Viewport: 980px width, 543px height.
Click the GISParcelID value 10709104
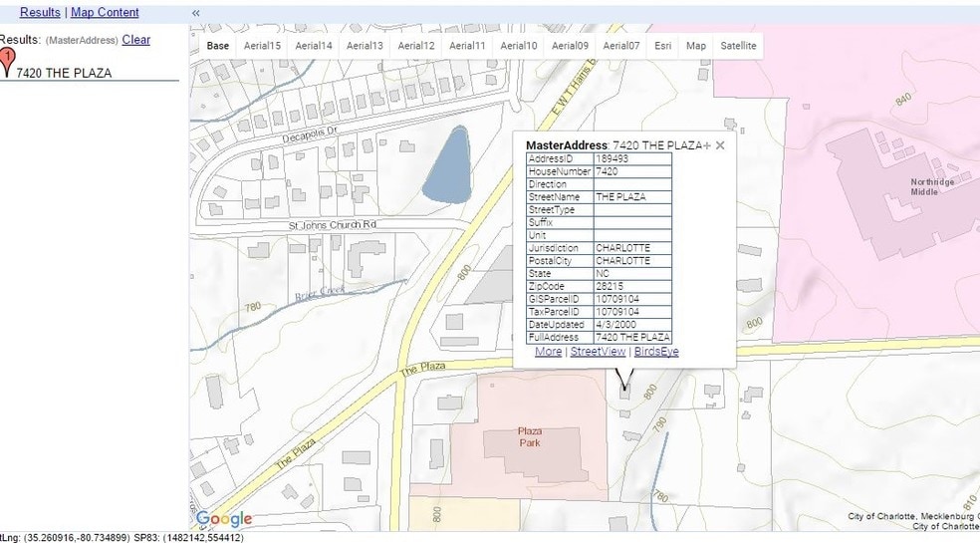click(617, 299)
